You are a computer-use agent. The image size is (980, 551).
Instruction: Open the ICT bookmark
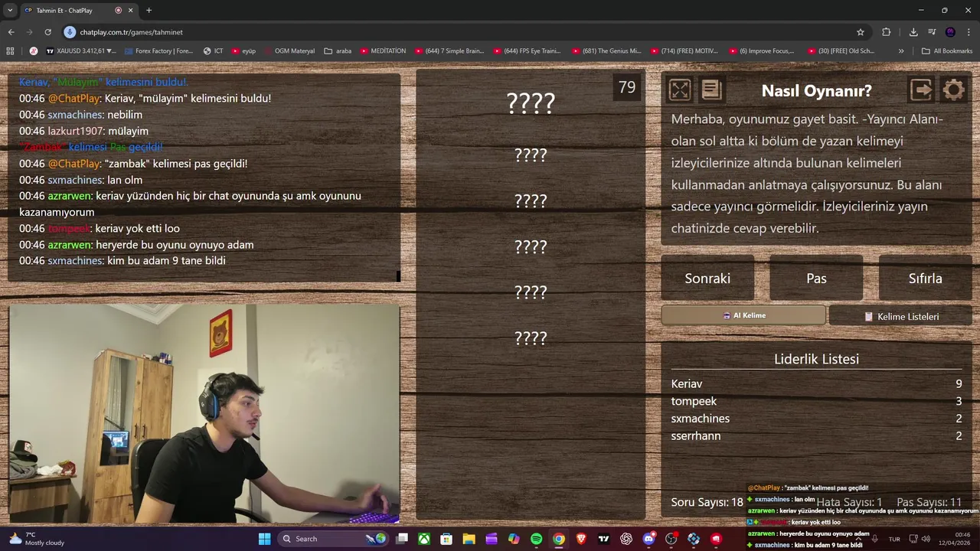(x=213, y=51)
